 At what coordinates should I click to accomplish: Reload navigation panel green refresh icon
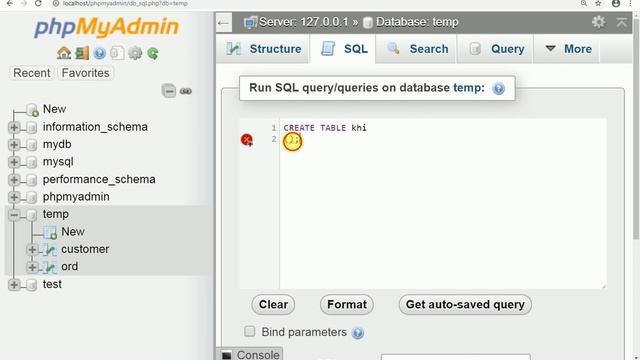click(153, 53)
